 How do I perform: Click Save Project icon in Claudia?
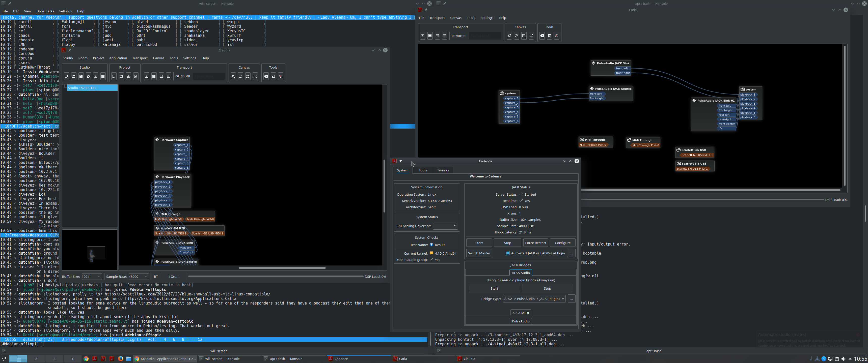click(128, 76)
